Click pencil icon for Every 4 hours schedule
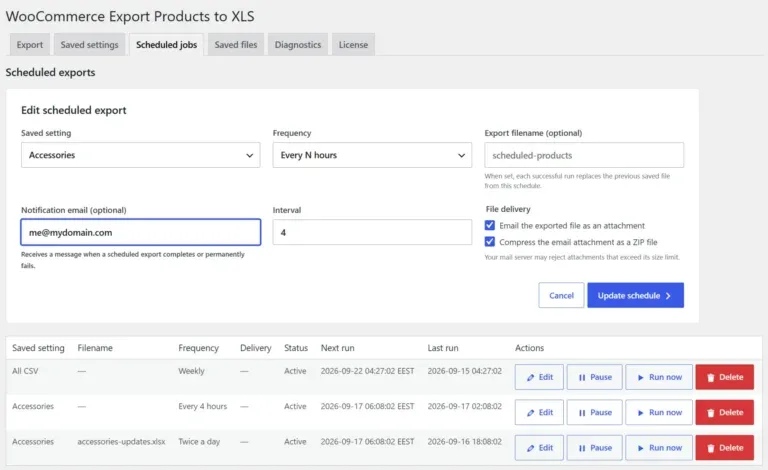The height and width of the screenshot is (470, 768). pyautogui.click(x=530, y=413)
